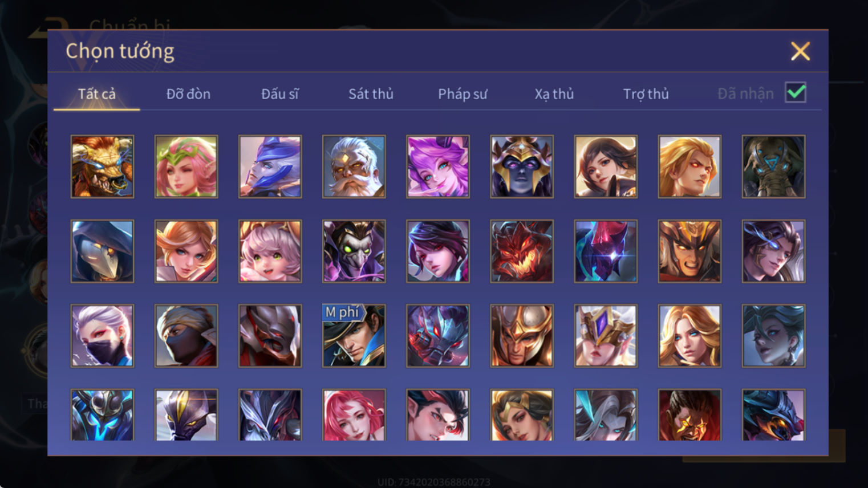This screenshot has height=488, width=868.
Task: Choose the pink-haired hero with green crown
Action: tap(186, 166)
